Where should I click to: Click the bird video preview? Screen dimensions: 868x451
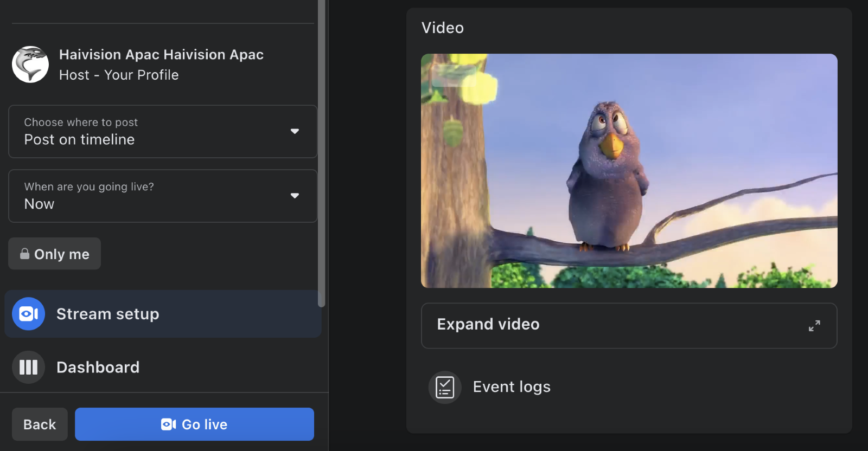(x=629, y=171)
